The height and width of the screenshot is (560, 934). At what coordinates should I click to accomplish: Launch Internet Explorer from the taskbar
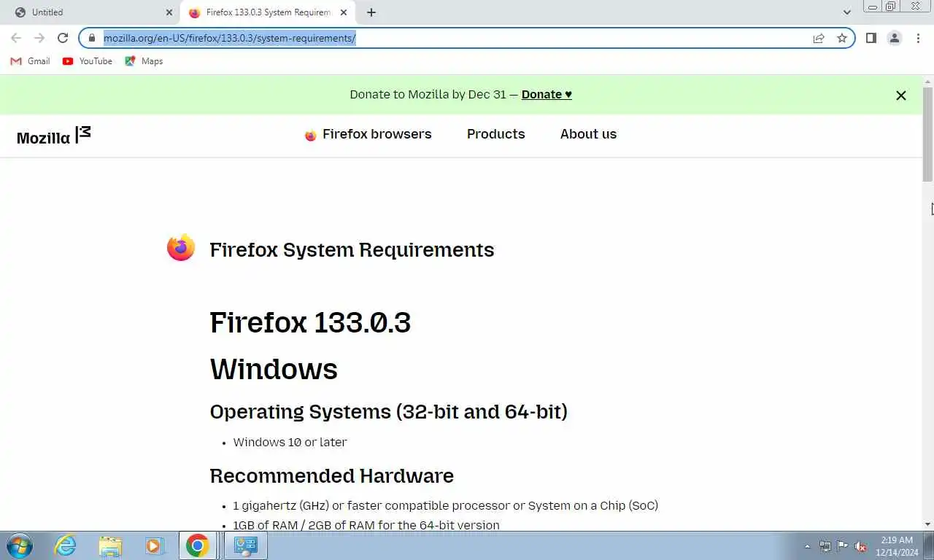pyautogui.click(x=66, y=545)
